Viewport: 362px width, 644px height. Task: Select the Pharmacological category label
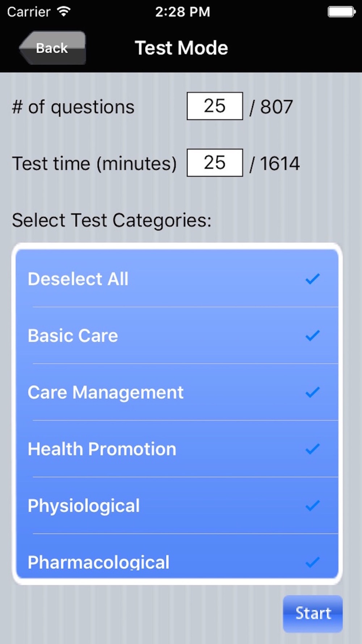coord(98,562)
